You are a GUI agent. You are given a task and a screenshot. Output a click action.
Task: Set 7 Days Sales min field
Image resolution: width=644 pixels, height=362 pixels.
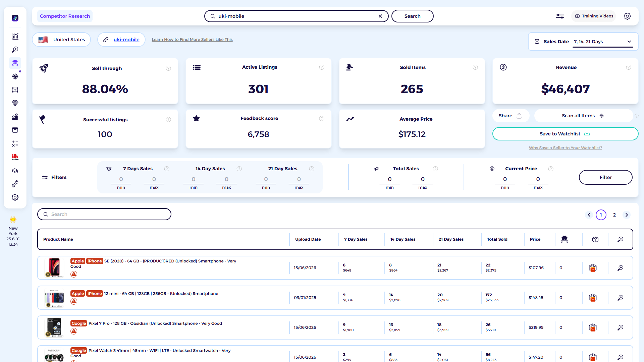click(121, 179)
